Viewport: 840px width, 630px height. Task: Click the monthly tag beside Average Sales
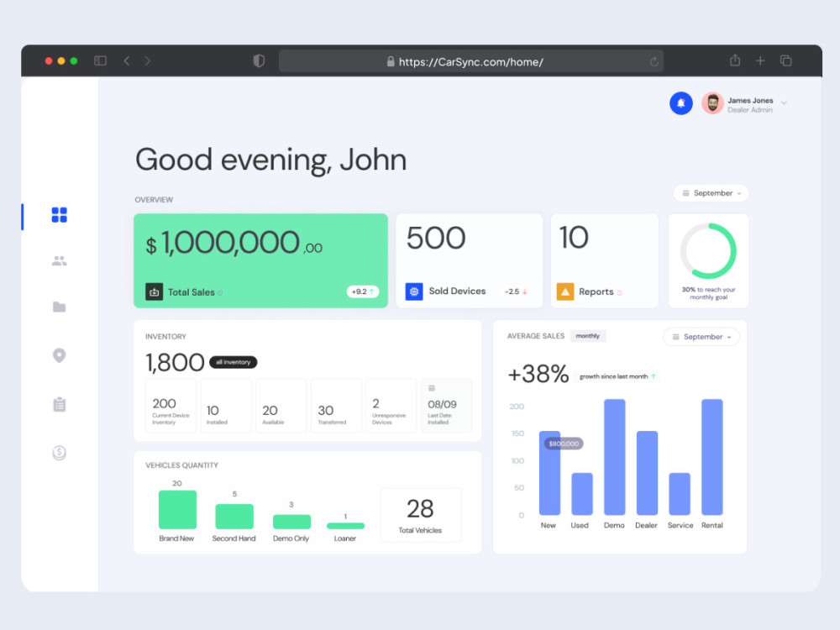(588, 336)
